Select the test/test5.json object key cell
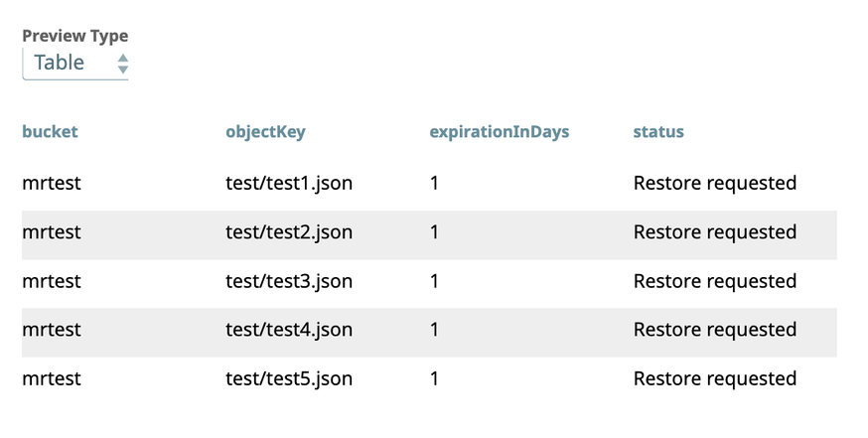 point(289,378)
